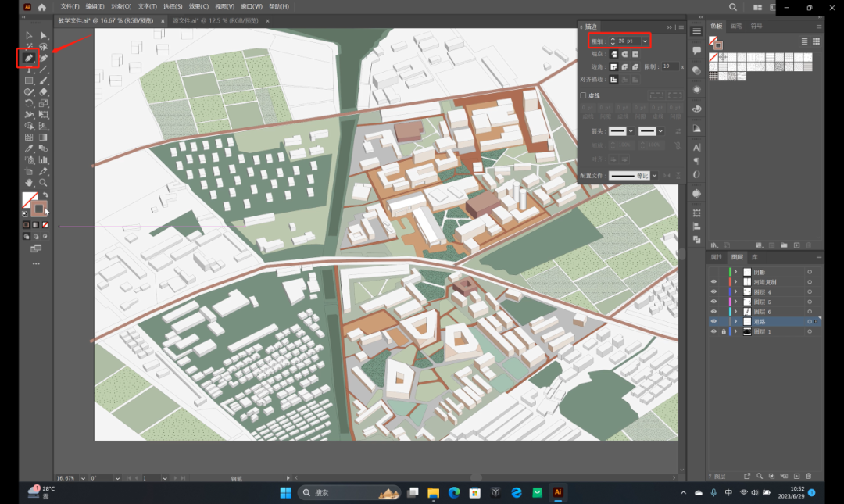Select the Line Segment tool
The image size is (844, 504).
(x=43, y=70)
